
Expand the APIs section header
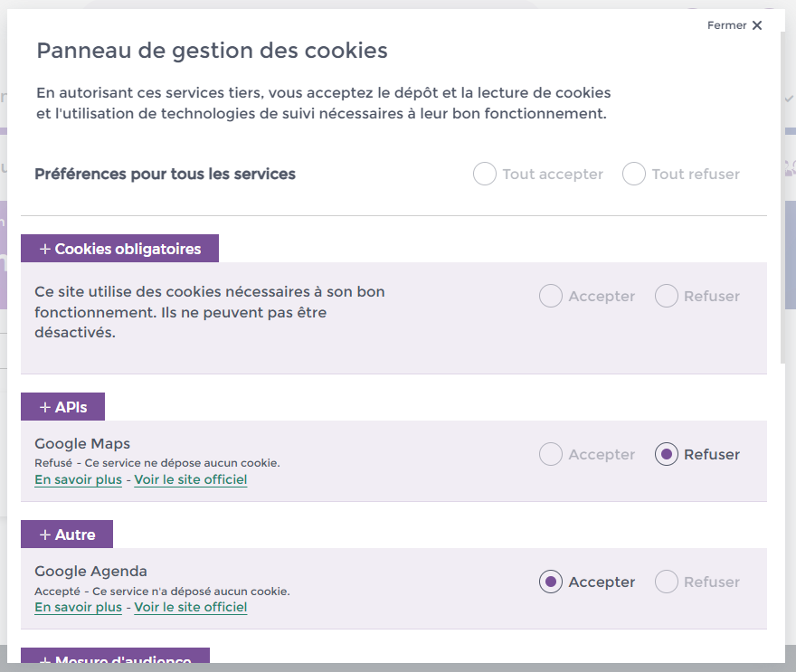click(63, 407)
